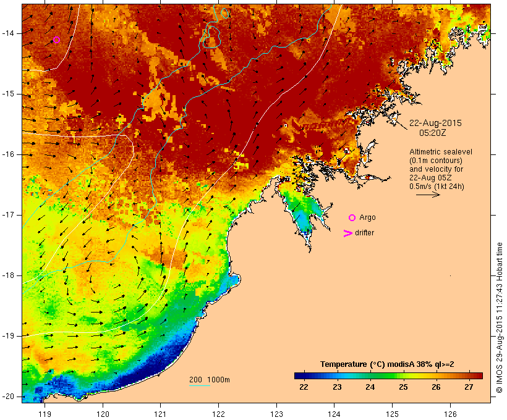The height and width of the screenshot is (420, 507).
Task: Click the cyan isobath legend line
Action: (200, 385)
